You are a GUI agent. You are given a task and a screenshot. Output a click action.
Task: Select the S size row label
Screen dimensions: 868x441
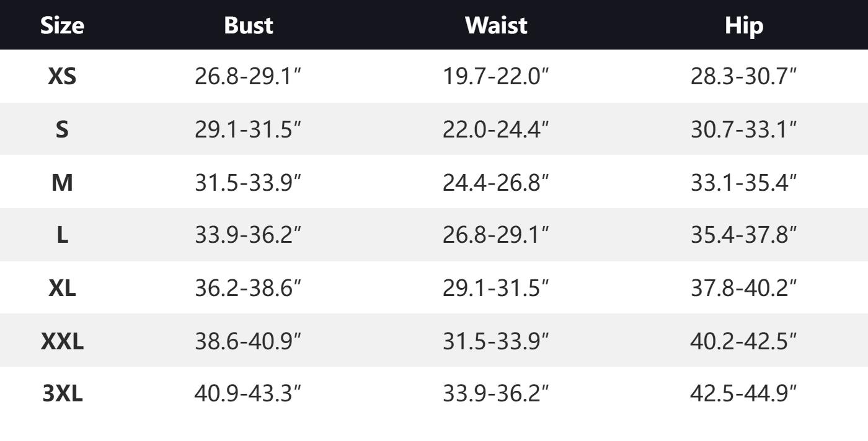[62, 129]
